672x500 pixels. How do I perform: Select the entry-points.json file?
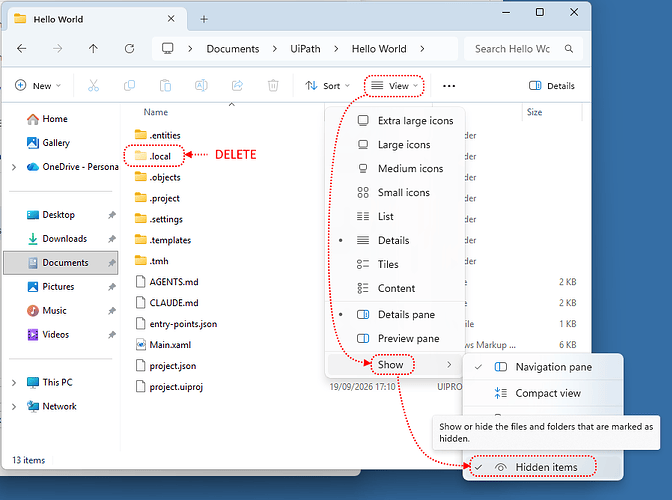[x=177, y=324]
